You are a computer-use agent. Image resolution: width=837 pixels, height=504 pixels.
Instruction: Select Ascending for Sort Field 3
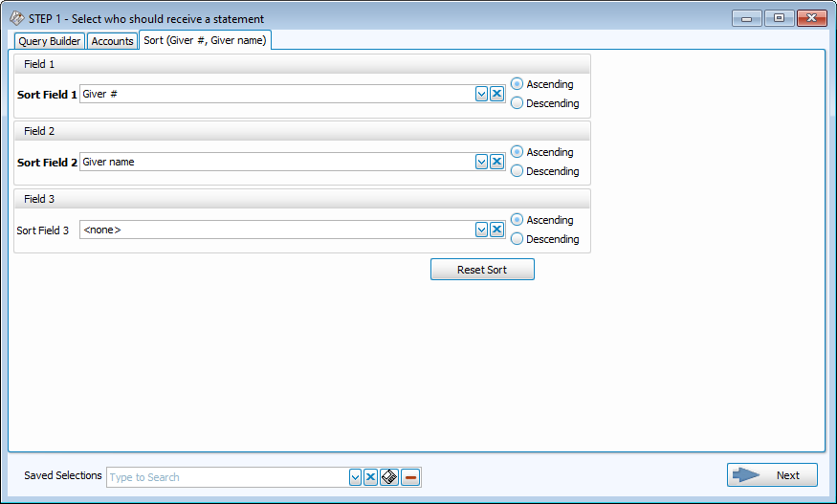coord(518,220)
